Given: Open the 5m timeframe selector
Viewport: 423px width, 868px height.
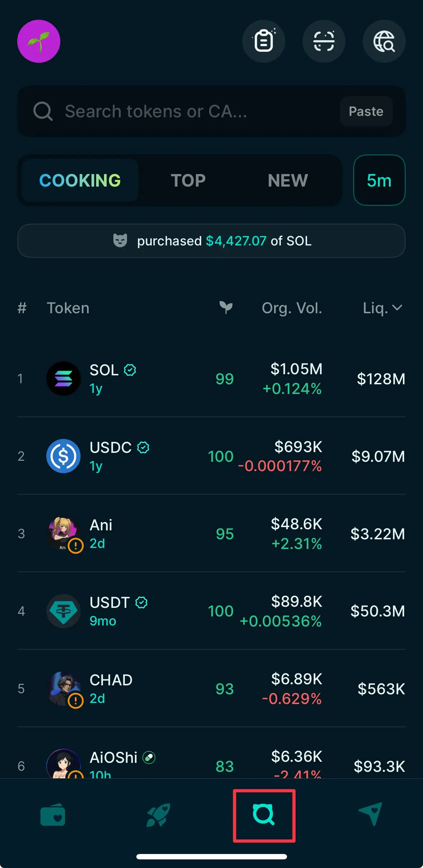Looking at the screenshot, I should (379, 180).
